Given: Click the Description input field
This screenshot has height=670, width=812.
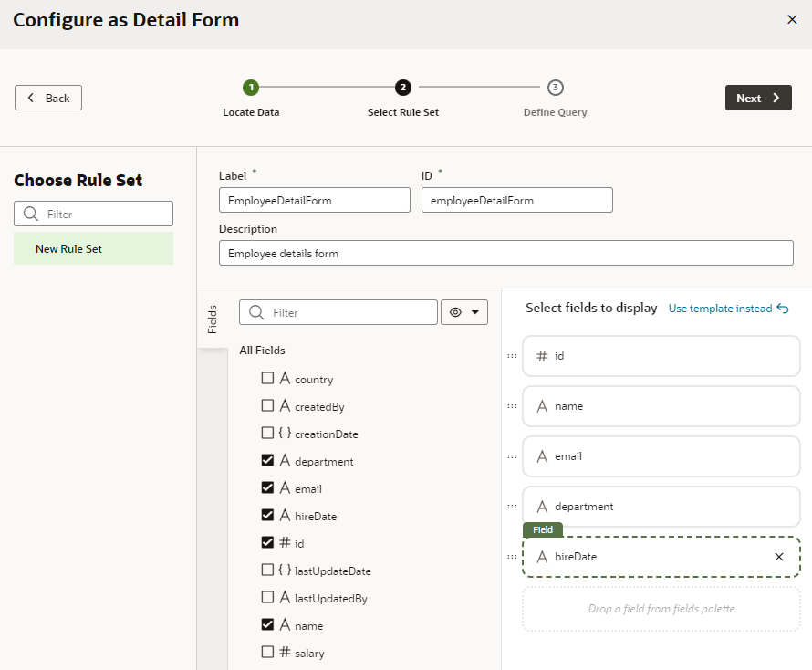Looking at the screenshot, I should point(505,253).
